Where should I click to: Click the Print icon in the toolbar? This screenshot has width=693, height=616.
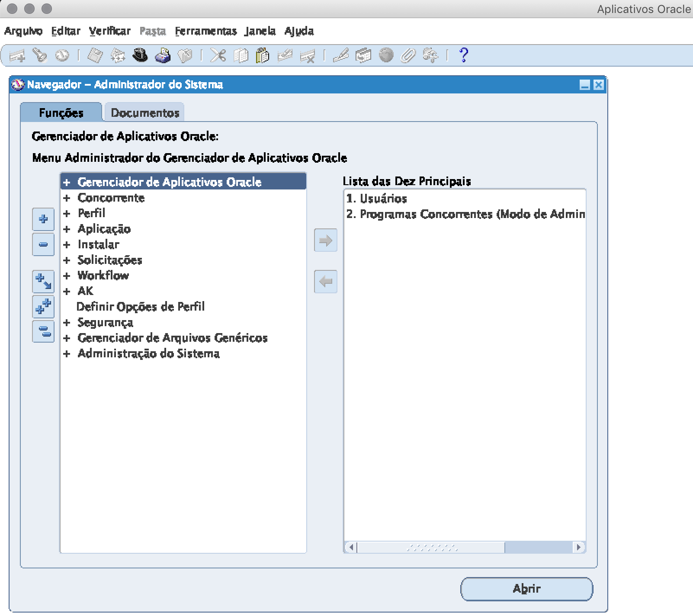pos(163,55)
